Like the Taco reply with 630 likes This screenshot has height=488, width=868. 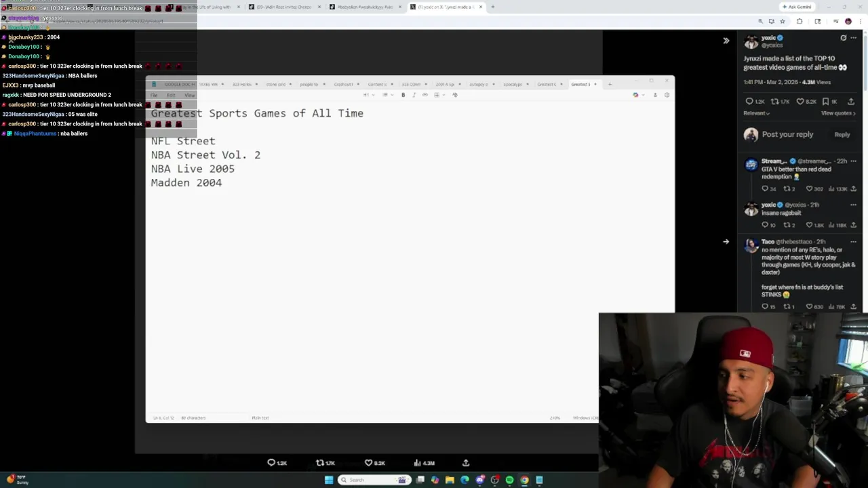[x=809, y=307]
